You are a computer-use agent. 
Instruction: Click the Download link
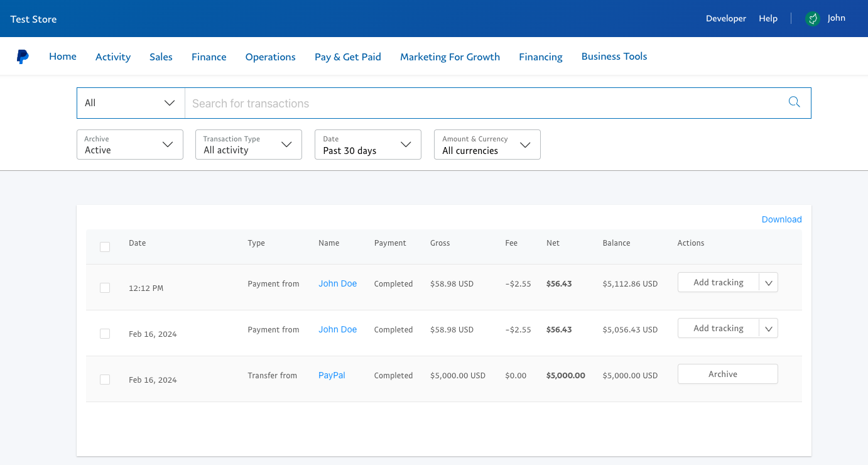[x=781, y=219]
